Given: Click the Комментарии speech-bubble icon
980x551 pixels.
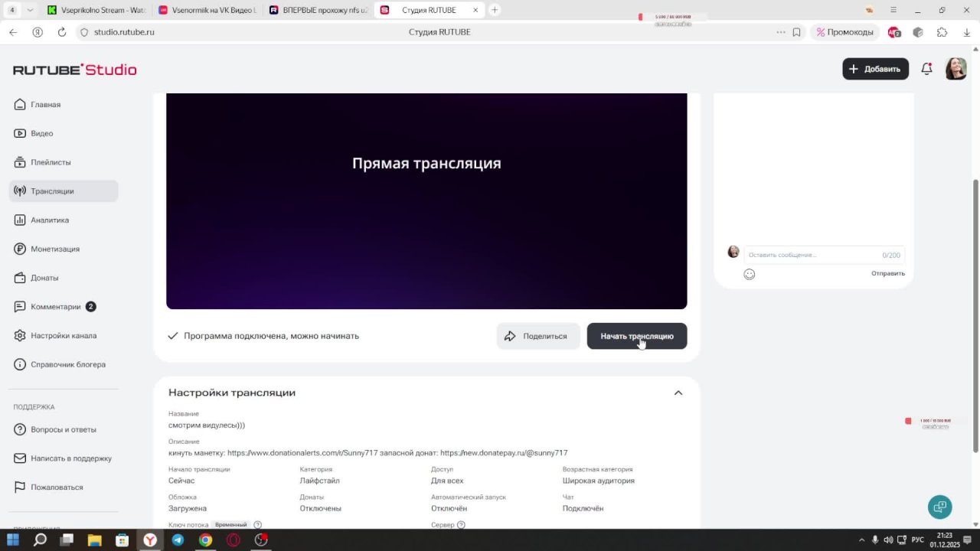Looking at the screenshot, I should [x=20, y=307].
